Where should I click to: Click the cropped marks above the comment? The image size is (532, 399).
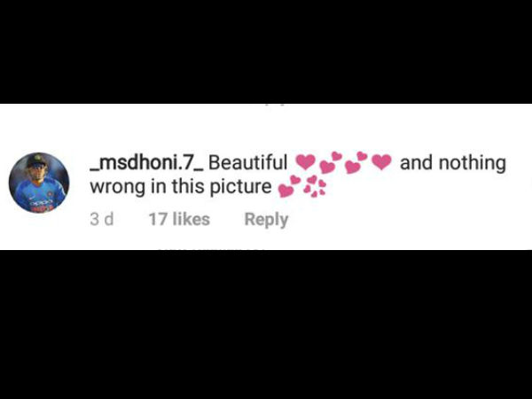274,105
